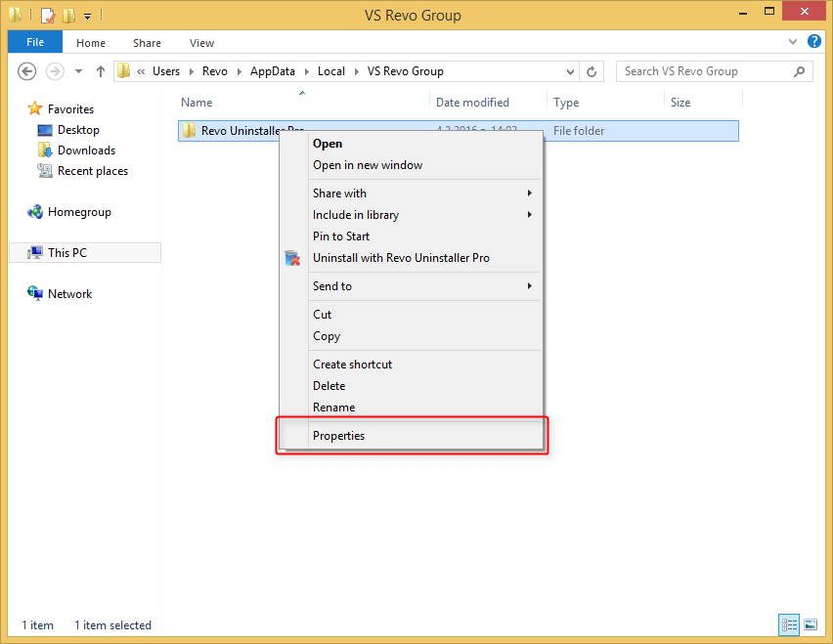Viewport: 833px width, 644px height.
Task: Click the File folder type cell
Action: click(579, 131)
